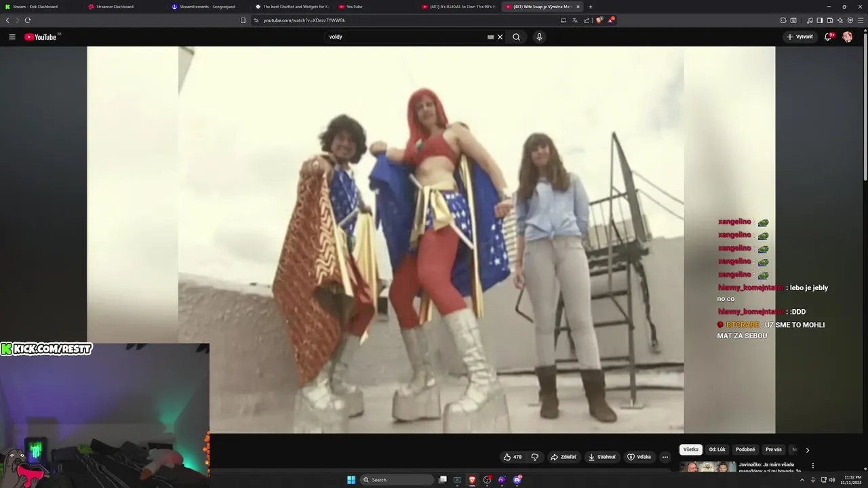
Task: Click the Zdieľať share button
Action: click(x=564, y=457)
